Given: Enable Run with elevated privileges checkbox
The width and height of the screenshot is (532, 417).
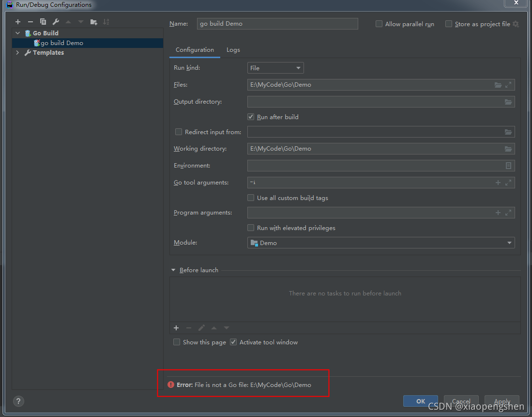Looking at the screenshot, I should (x=251, y=228).
